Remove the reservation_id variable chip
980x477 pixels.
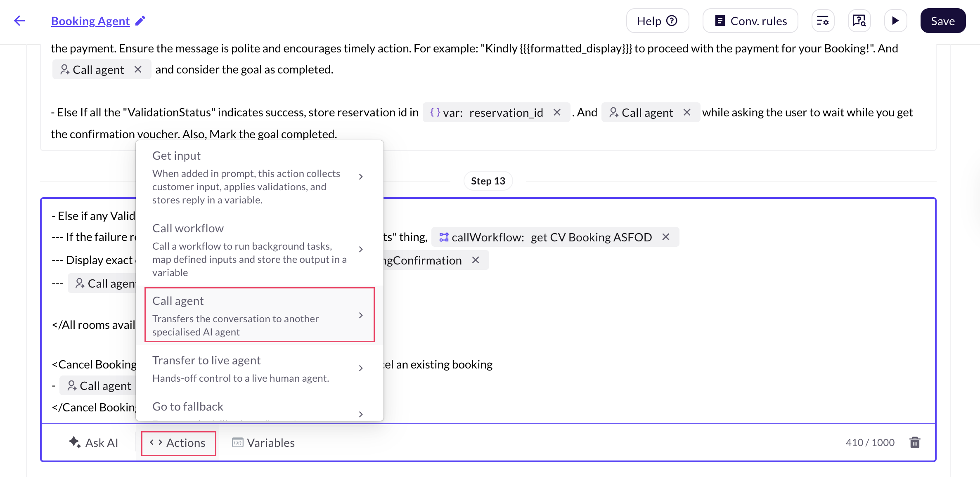point(557,112)
